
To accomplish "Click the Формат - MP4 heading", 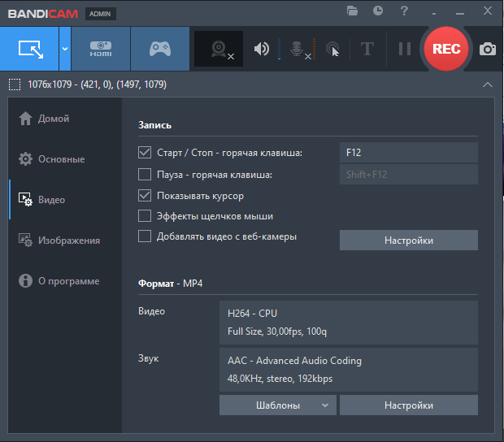I will click(x=171, y=284).
